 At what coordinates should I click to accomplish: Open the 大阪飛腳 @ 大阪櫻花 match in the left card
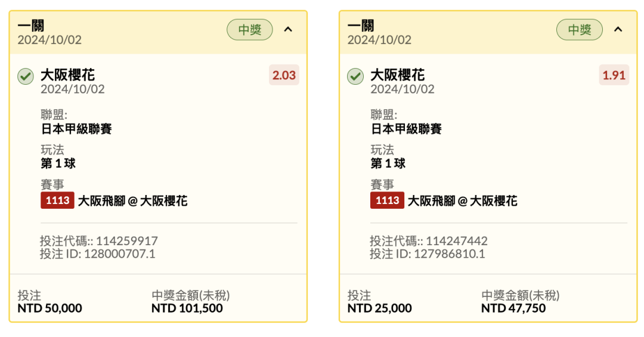132,201
